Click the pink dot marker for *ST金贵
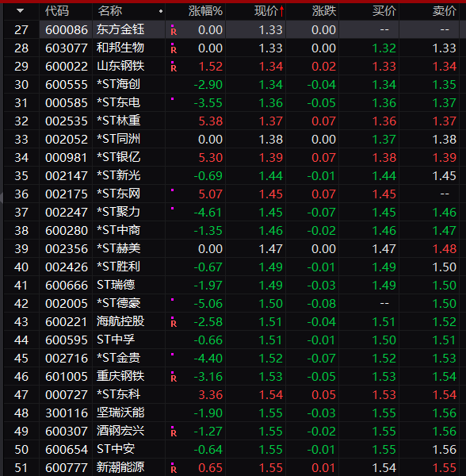This screenshot has width=466, height=476. (172, 354)
